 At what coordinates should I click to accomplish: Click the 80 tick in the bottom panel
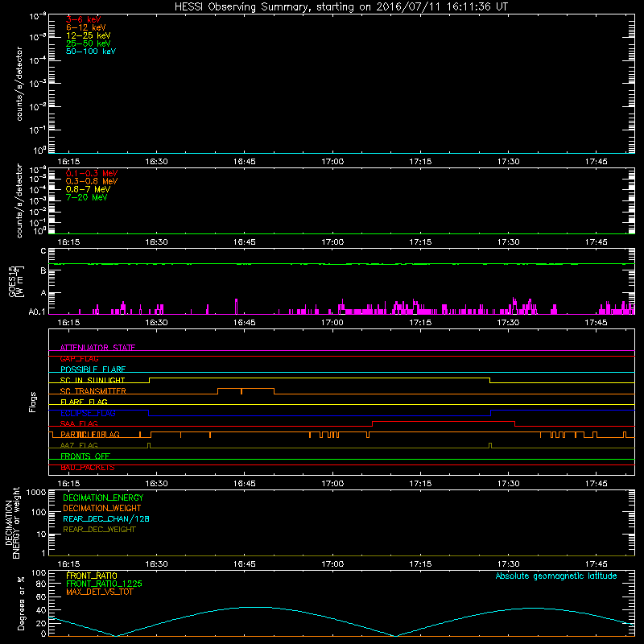click(x=41, y=584)
